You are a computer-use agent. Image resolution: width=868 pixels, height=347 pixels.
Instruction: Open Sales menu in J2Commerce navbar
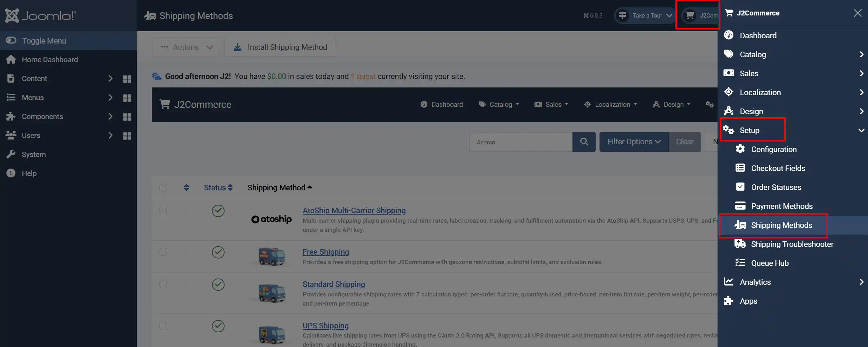click(551, 104)
